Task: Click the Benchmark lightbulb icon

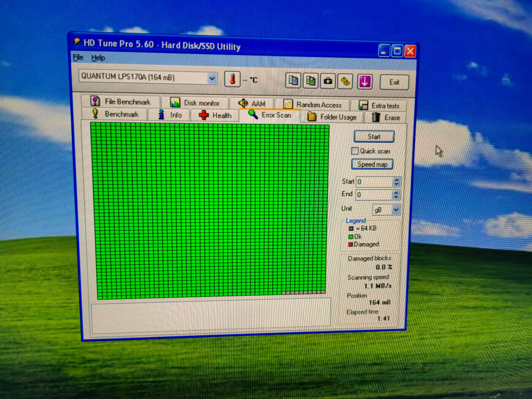Action: (95, 113)
